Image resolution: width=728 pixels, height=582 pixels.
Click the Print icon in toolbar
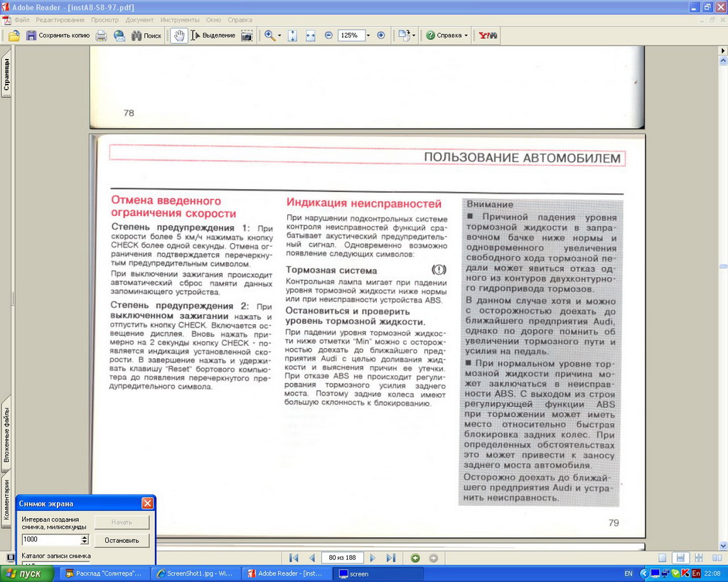(x=102, y=36)
